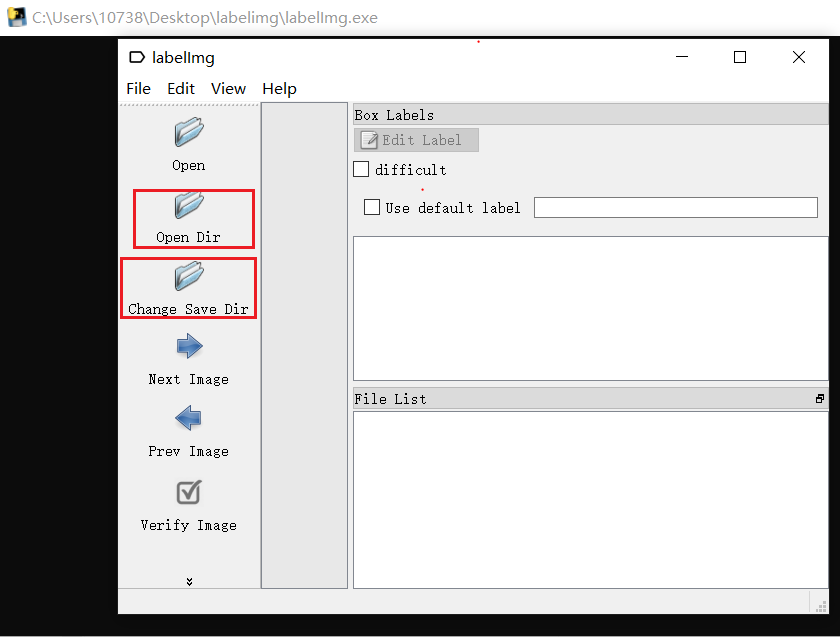Minimize the labelImg window

coord(682,57)
